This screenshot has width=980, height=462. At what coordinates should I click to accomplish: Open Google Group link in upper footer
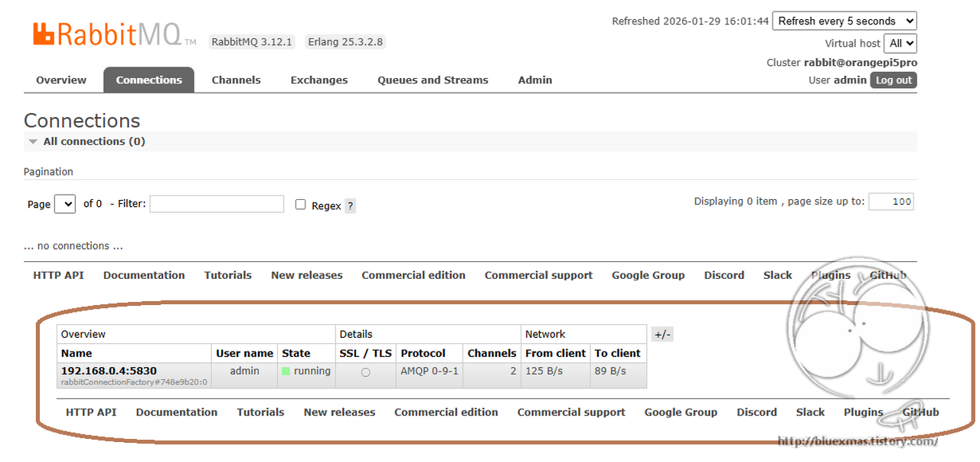coord(648,275)
